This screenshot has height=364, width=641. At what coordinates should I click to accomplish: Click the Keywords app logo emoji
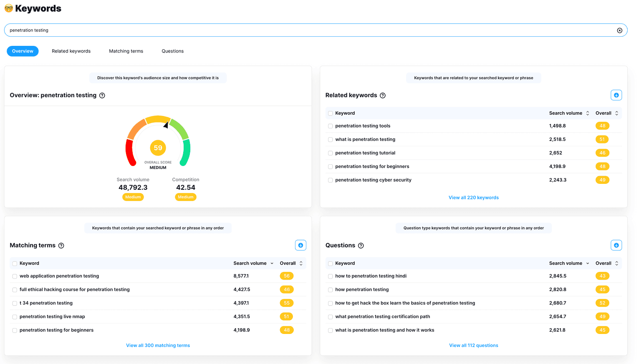point(8,8)
